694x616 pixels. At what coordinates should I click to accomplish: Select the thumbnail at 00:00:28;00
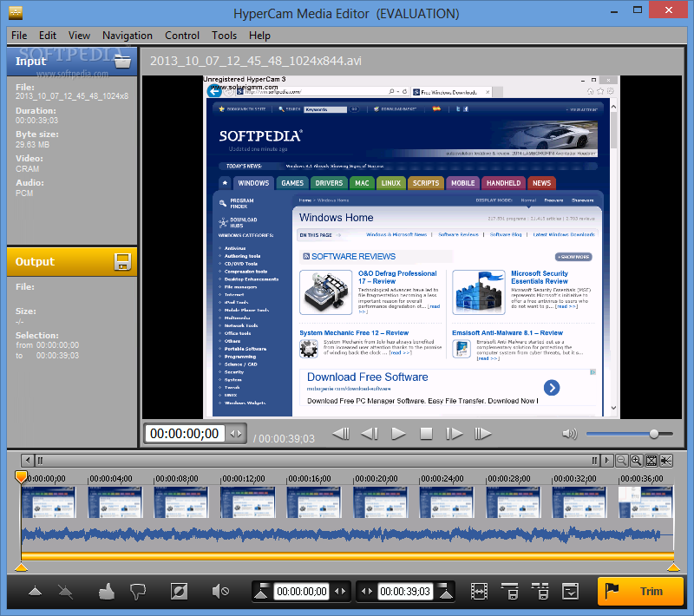[514, 501]
